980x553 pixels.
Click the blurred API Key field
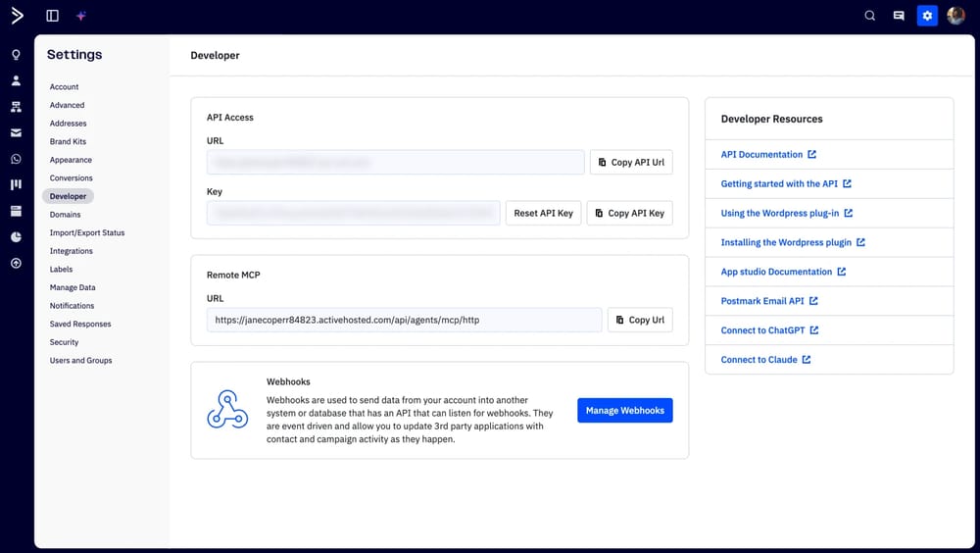click(353, 213)
